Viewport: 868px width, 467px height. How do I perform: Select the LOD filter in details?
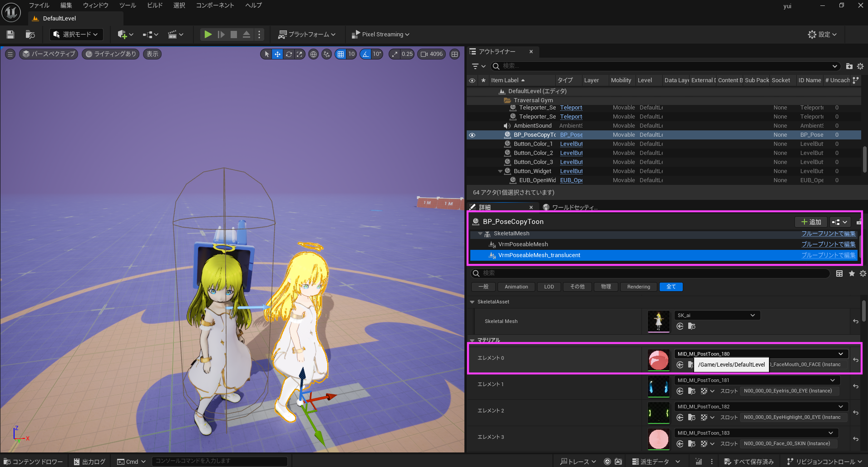tap(549, 287)
